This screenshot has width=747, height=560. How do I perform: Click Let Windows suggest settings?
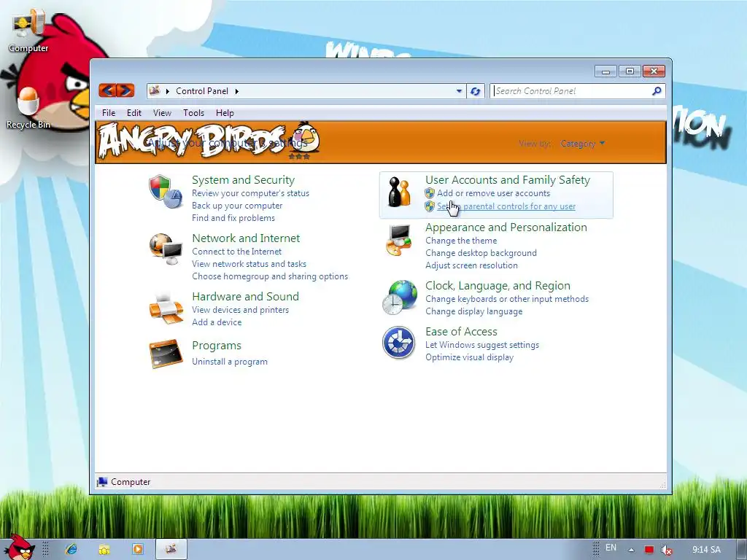tap(482, 345)
